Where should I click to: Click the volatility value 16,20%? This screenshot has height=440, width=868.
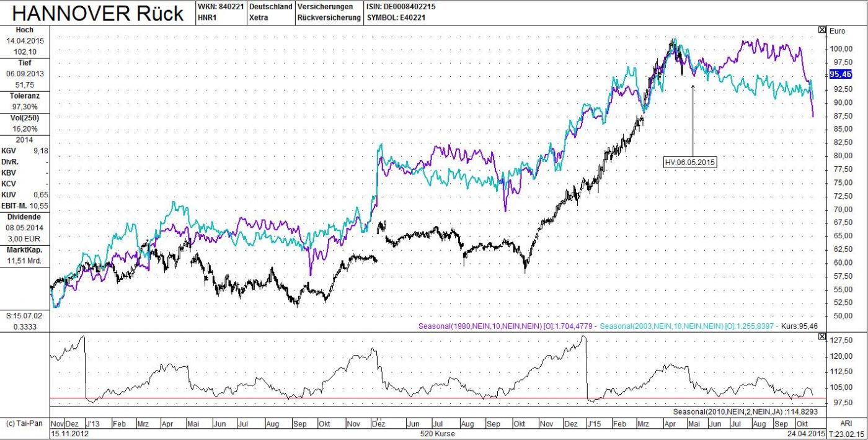click(25, 129)
